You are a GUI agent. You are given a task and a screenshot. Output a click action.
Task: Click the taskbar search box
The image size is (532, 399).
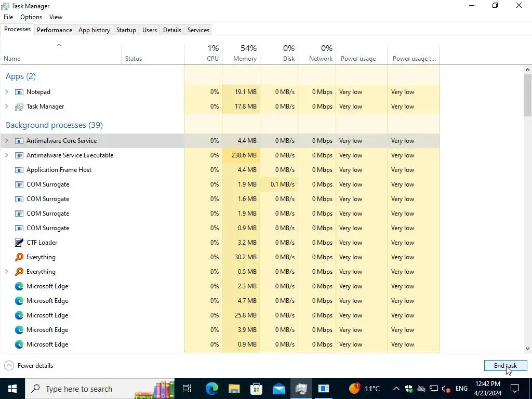100,389
